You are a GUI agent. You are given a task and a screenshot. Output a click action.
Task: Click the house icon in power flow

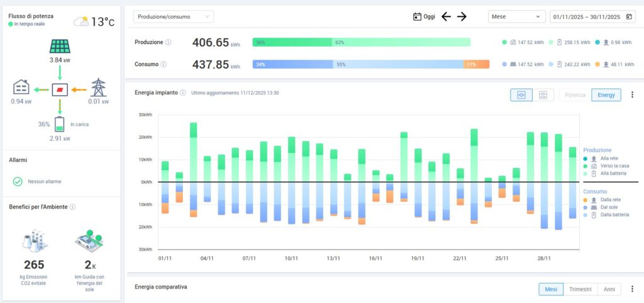point(21,87)
